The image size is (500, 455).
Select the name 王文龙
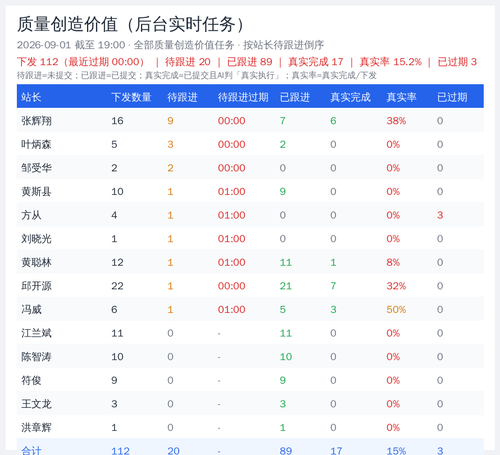[x=36, y=404]
